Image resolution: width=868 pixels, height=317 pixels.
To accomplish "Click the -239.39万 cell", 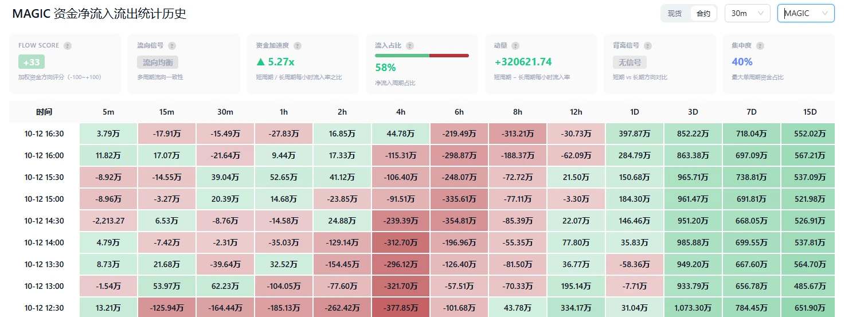I will [x=401, y=221].
